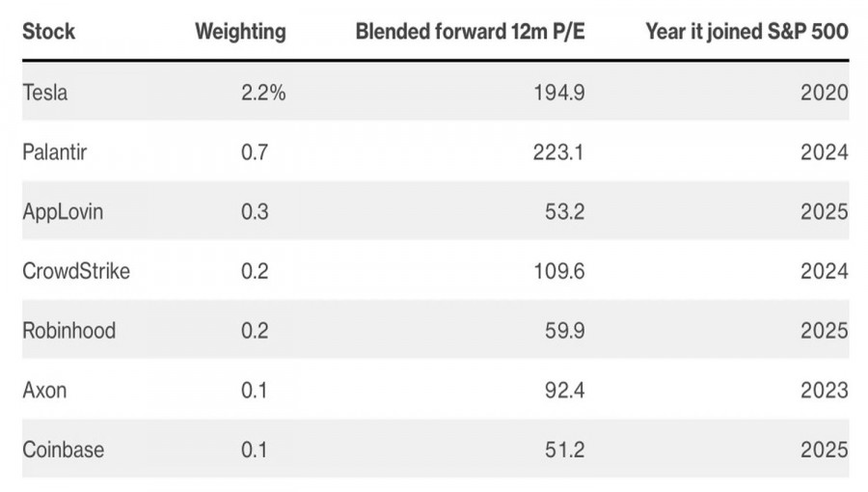Click Palantir's 223.1 P/E value
This screenshot has width=868, height=492.
[x=558, y=152]
